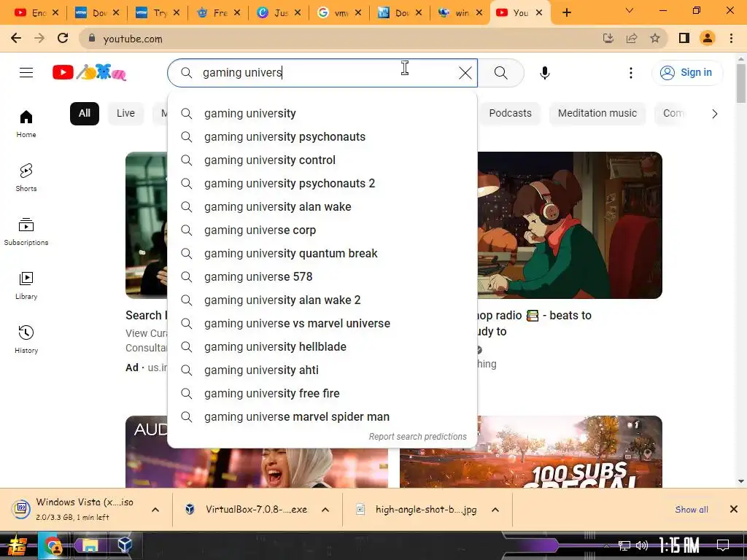This screenshot has height=560, width=747.
Task: Open History in sidebar
Action: [x=26, y=340]
